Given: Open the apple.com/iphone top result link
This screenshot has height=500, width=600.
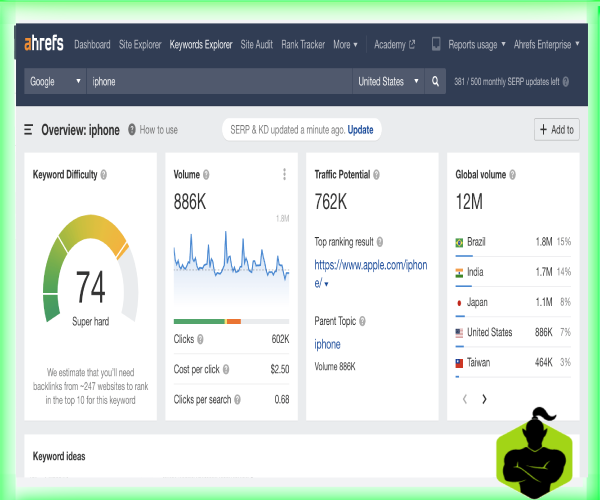Looking at the screenshot, I should point(370,274).
